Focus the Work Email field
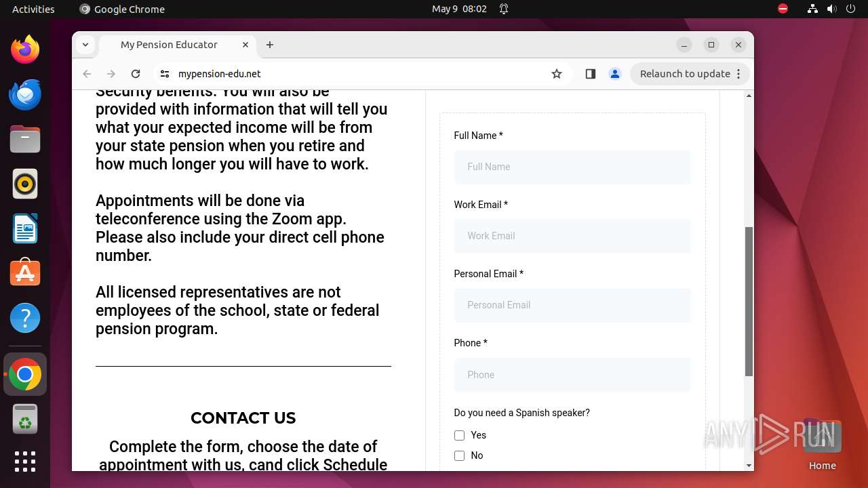The width and height of the screenshot is (868, 488). [x=572, y=236]
